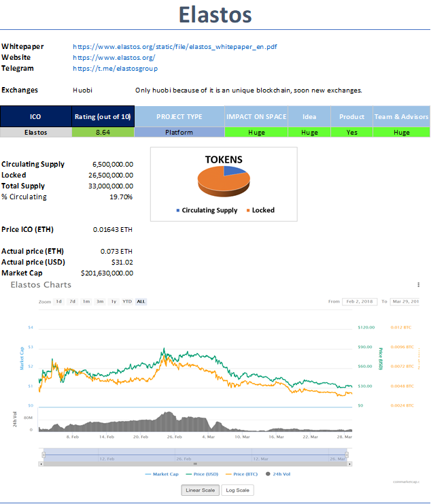This screenshot has height=504, width=431.
Task: Toggle Price (USD) series in chart legend
Action: tap(202, 474)
